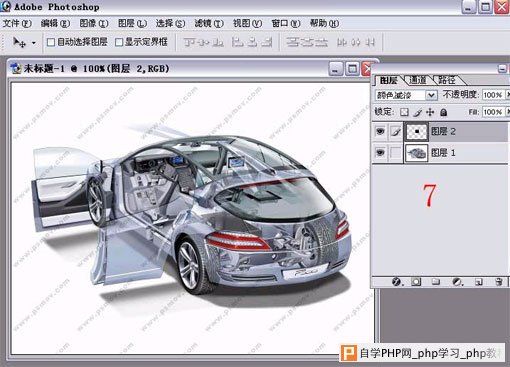Screen dimensions: 510x367
Task: Minimize the 未标题-1 document window
Action: tap(335, 69)
